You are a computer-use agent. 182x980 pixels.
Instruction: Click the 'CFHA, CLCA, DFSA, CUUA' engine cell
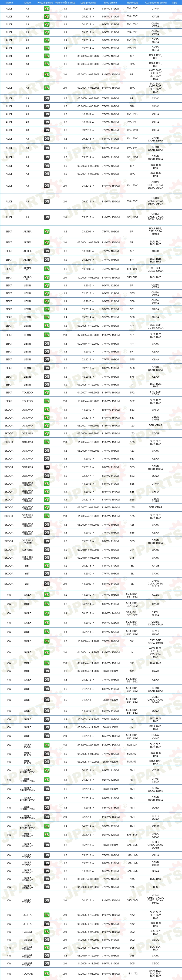[155, 584]
